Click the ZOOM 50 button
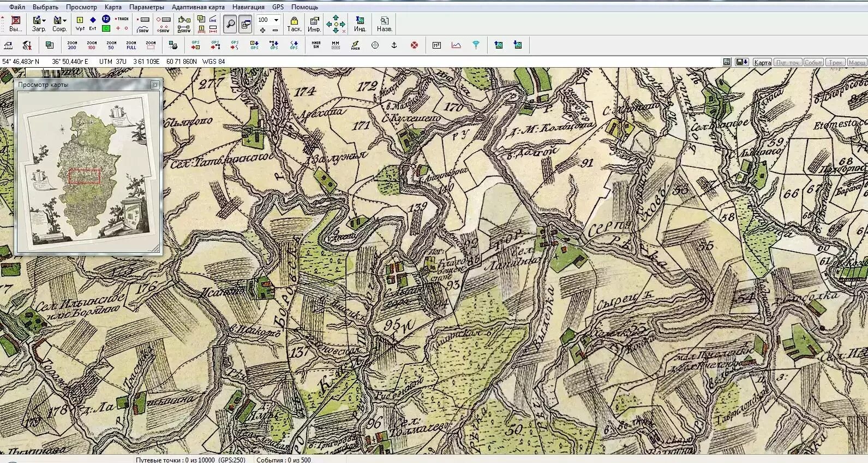The width and height of the screenshot is (868, 463). pos(111,45)
